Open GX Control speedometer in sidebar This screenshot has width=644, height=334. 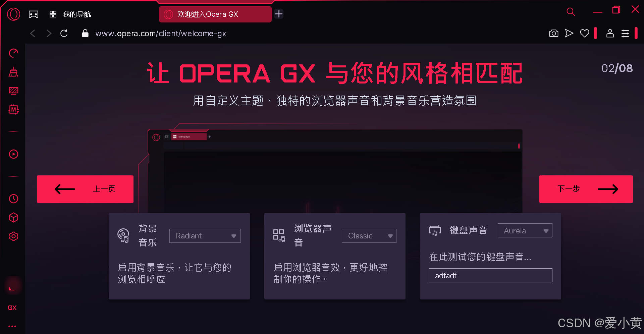point(13,53)
